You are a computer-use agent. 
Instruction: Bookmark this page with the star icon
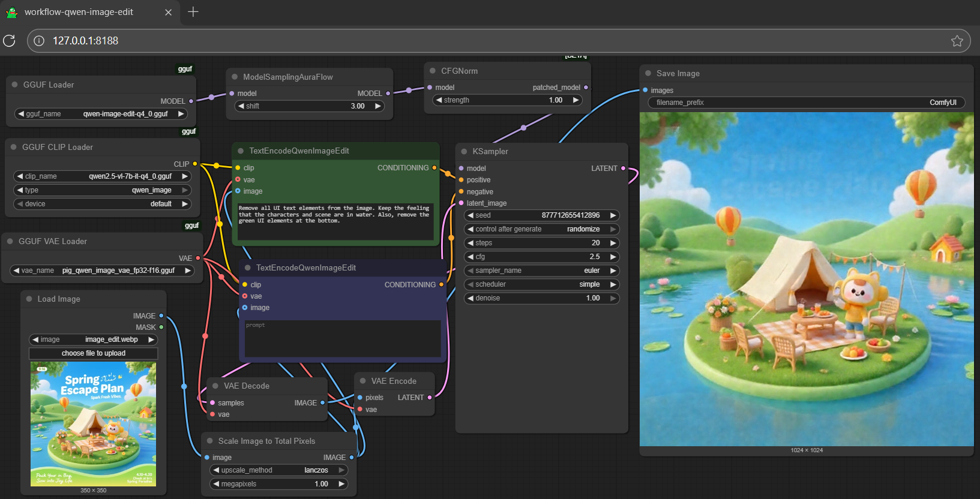pos(957,41)
